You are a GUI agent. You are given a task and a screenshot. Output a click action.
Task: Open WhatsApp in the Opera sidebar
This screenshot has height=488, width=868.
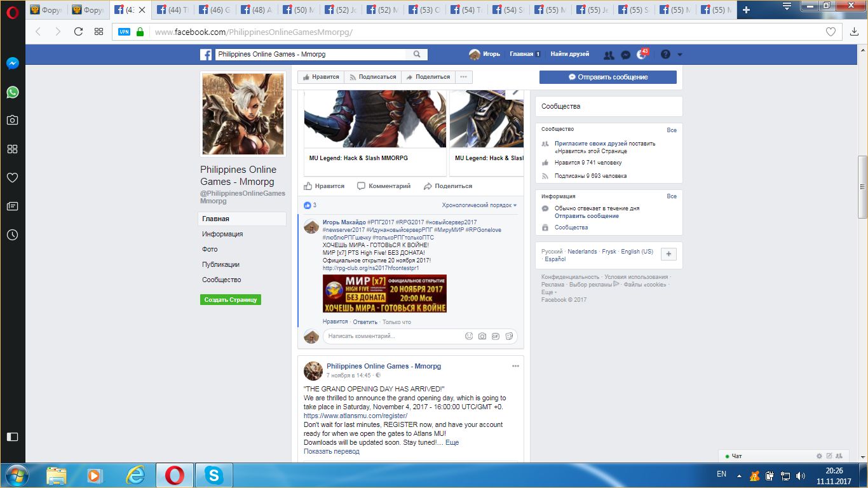pos(12,92)
